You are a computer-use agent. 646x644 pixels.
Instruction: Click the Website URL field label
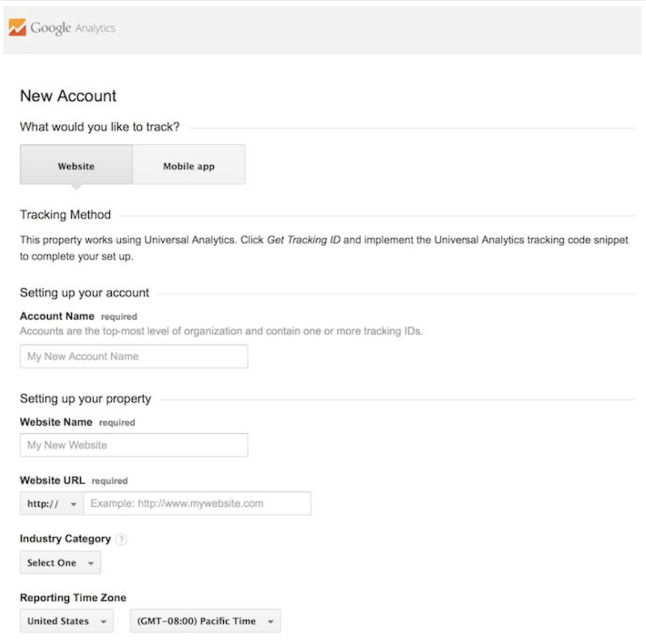[52, 480]
